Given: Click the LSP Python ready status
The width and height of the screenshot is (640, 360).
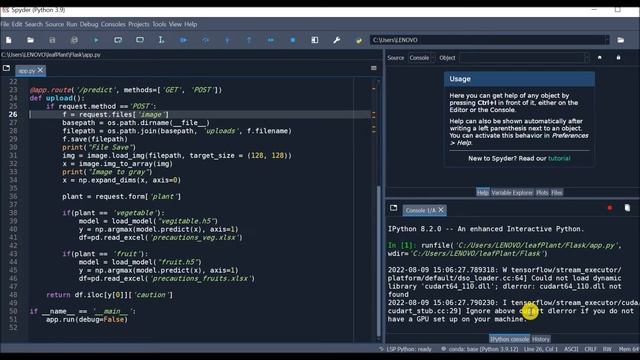Looking at the screenshot, I should point(405,349).
